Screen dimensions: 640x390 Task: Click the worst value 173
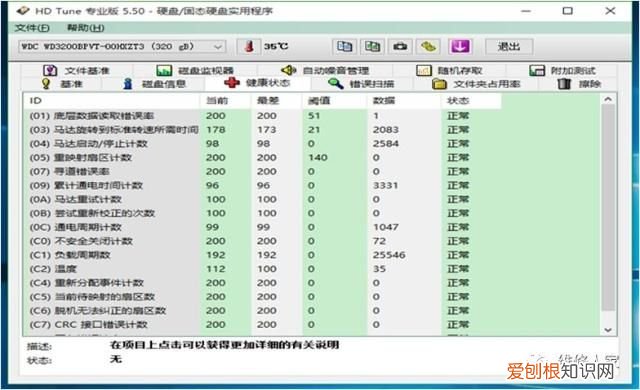tap(267, 130)
